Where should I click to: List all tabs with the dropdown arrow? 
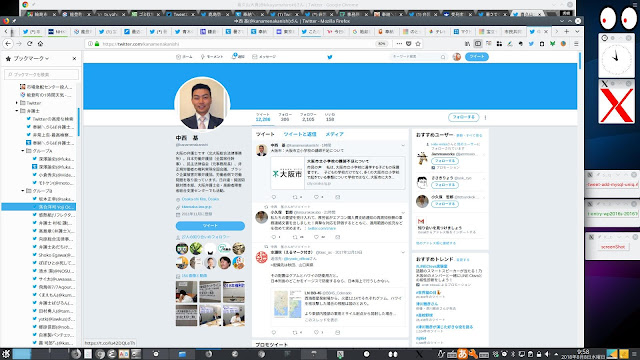pos(577,31)
